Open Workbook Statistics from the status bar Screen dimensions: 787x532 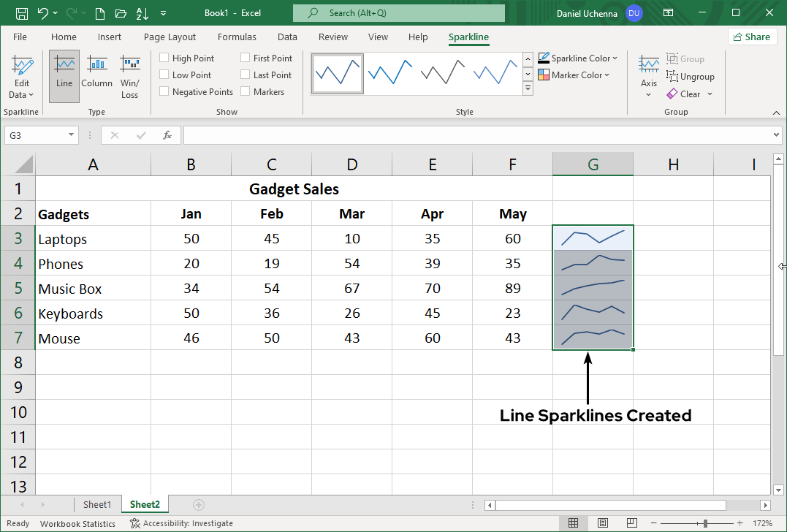[x=77, y=523]
